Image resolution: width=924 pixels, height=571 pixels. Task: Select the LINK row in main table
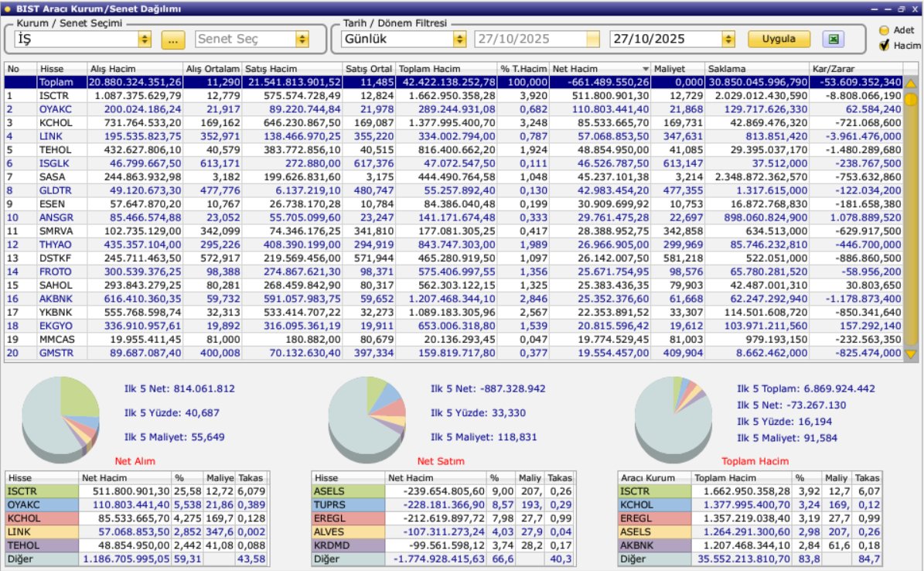(x=454, y=136)
